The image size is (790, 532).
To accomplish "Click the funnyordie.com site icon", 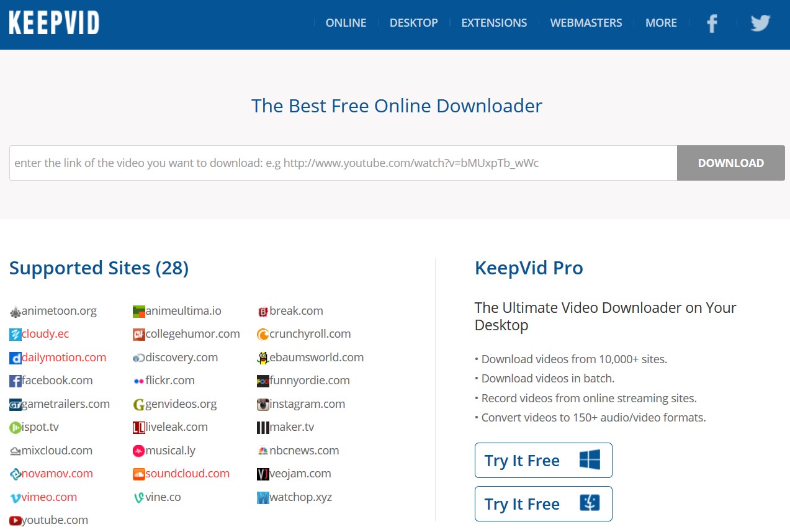I will coord(263,381).
